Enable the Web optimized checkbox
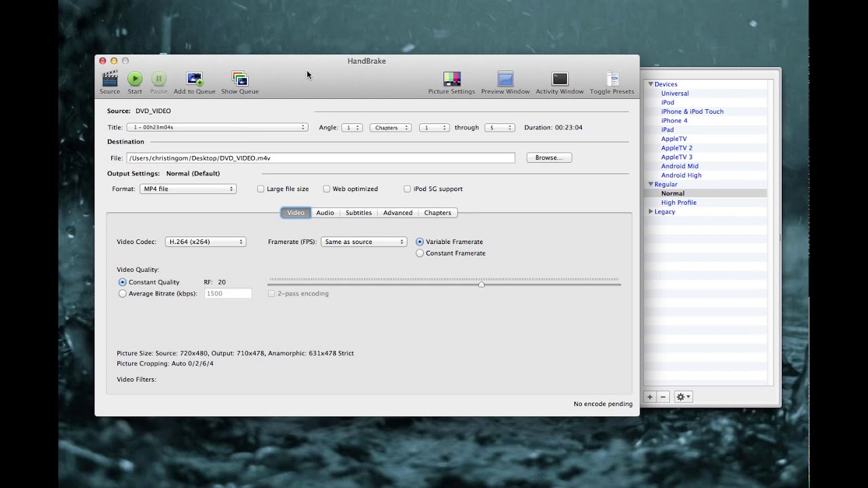 tap(326, 189)
